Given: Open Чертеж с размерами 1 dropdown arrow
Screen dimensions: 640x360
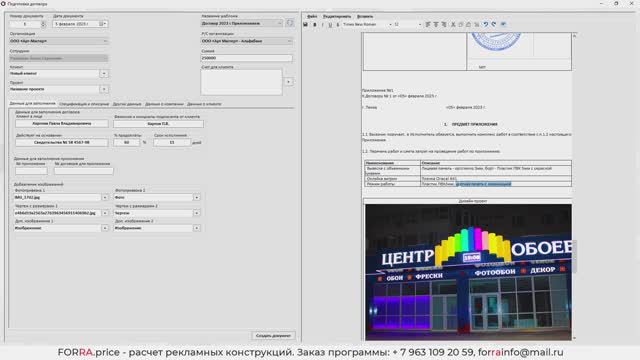Looking at the screenshot, I should [x=105, y=213].
